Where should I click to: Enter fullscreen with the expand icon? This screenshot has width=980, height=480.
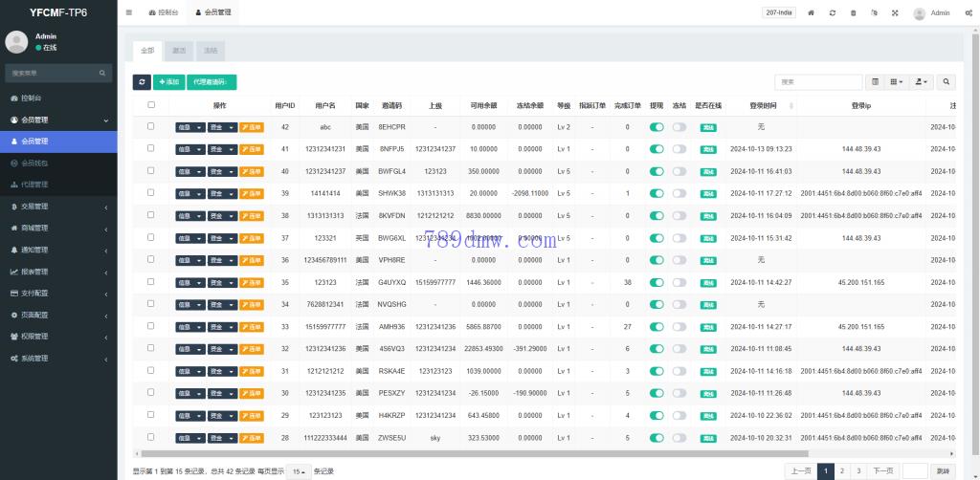(895, 13)
